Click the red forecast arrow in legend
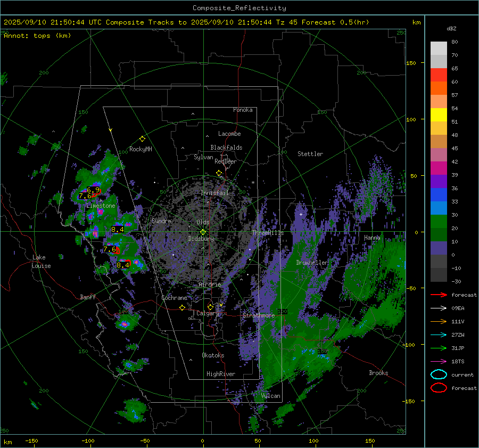Image resolution: width=479 pixels, height=448 pixels. (439, 295)
